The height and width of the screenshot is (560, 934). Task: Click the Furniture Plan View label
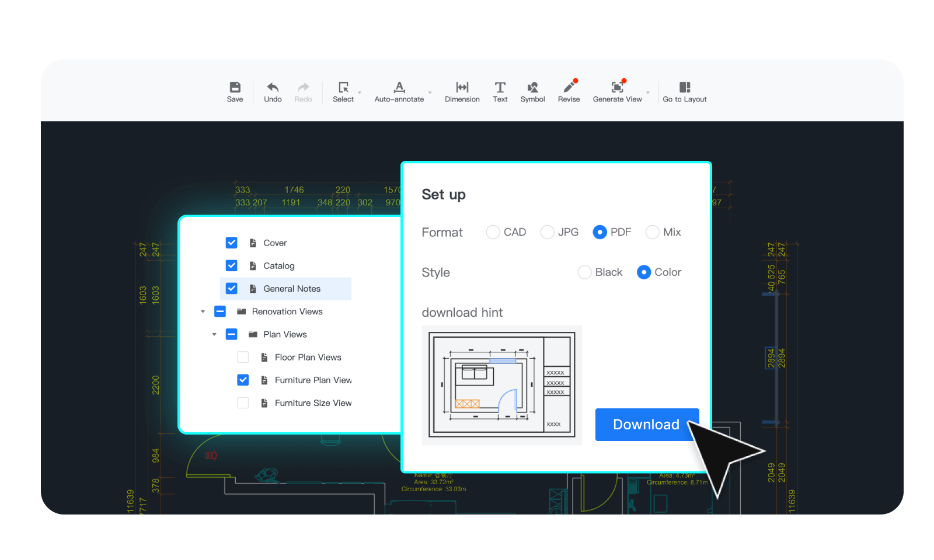click(313, 380)
